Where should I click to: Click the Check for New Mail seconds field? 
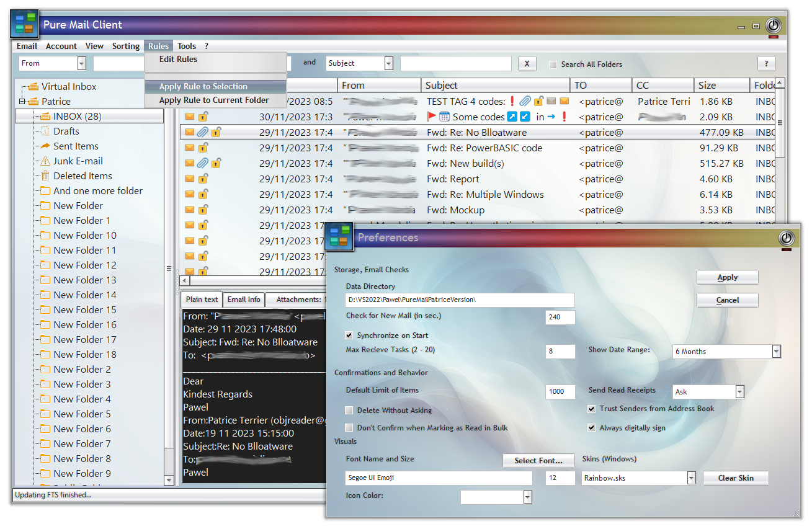pos(560,318)
